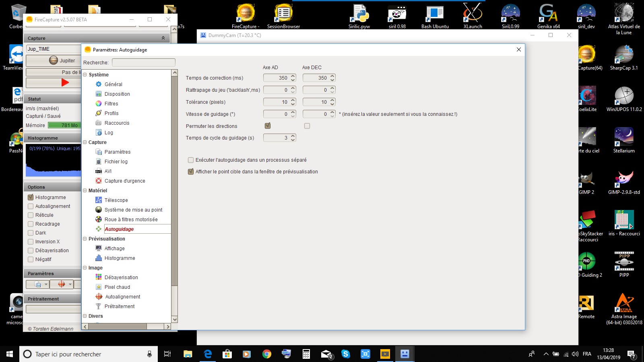This screenshot has height=362, width=644.
Task: Open the Filtres color wheel icon
Action: 99,103
